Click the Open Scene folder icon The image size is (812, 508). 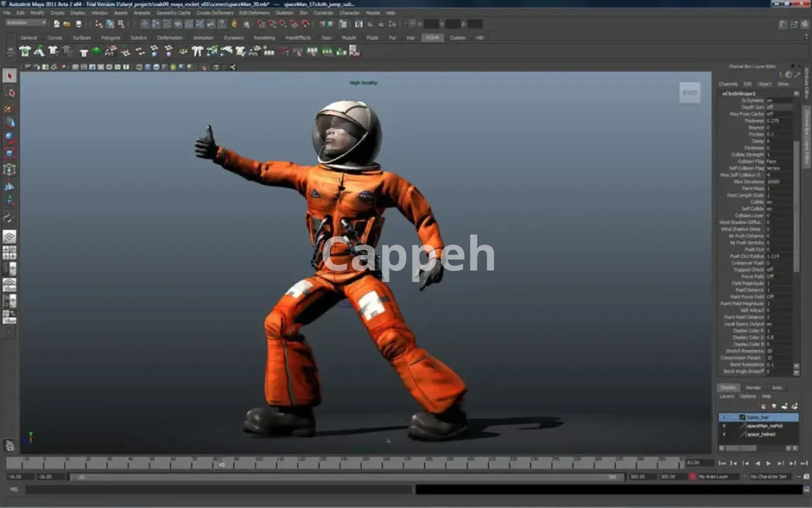67,24
